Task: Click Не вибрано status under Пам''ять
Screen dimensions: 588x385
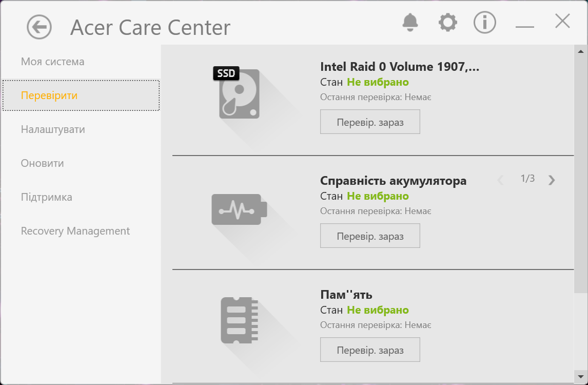Action: coord(378,310)
